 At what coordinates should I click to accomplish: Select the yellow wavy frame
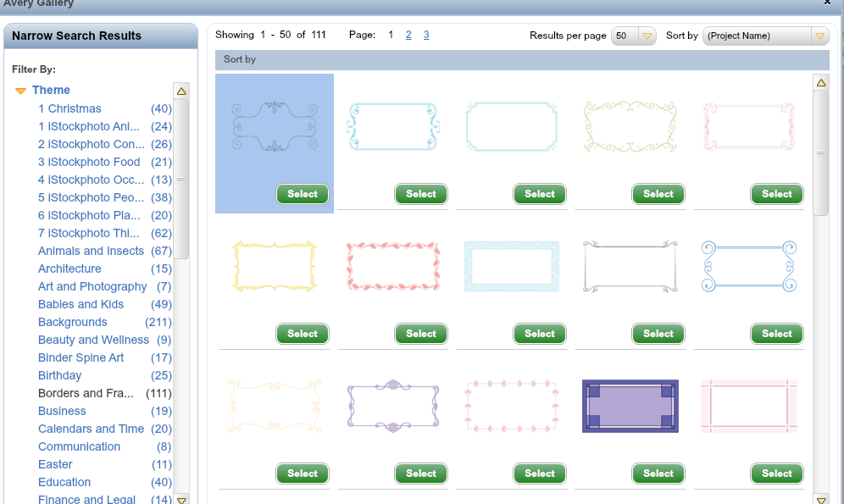[303, 334]
